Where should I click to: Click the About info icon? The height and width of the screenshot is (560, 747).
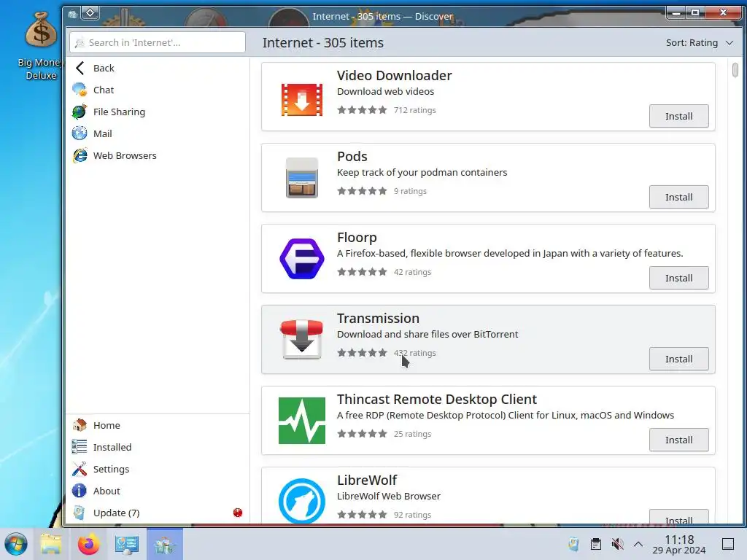click(x=80, y=491)
